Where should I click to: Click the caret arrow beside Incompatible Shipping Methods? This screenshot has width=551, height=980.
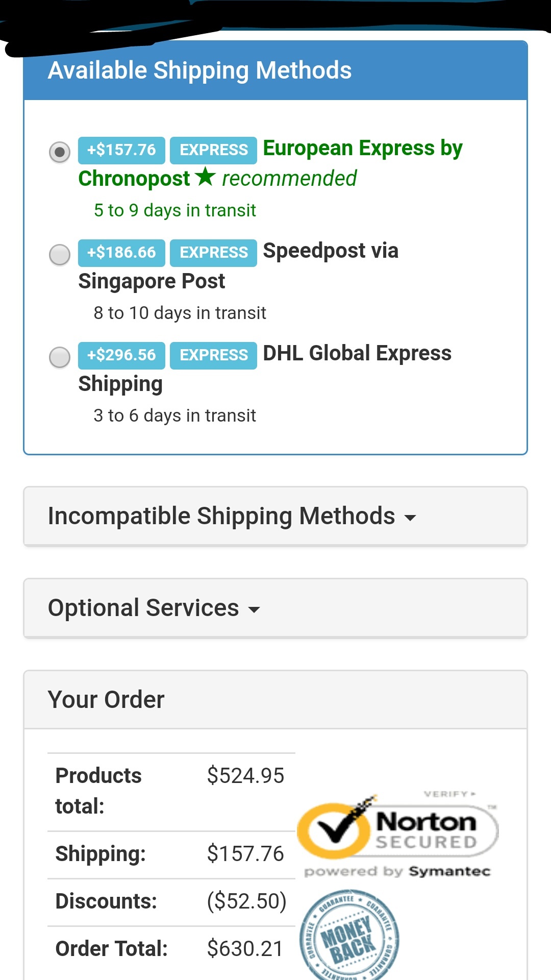pos(410,518)
